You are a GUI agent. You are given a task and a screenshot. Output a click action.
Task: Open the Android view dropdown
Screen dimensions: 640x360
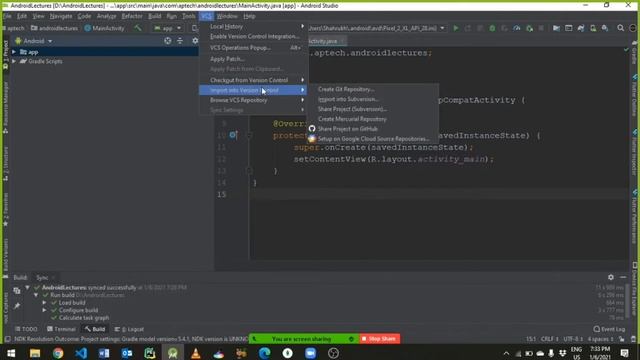[x=34, y=41]
